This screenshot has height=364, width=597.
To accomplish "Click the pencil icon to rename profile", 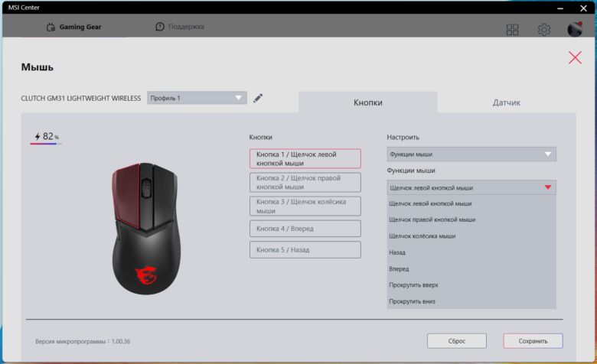I will tap(258, 98).
